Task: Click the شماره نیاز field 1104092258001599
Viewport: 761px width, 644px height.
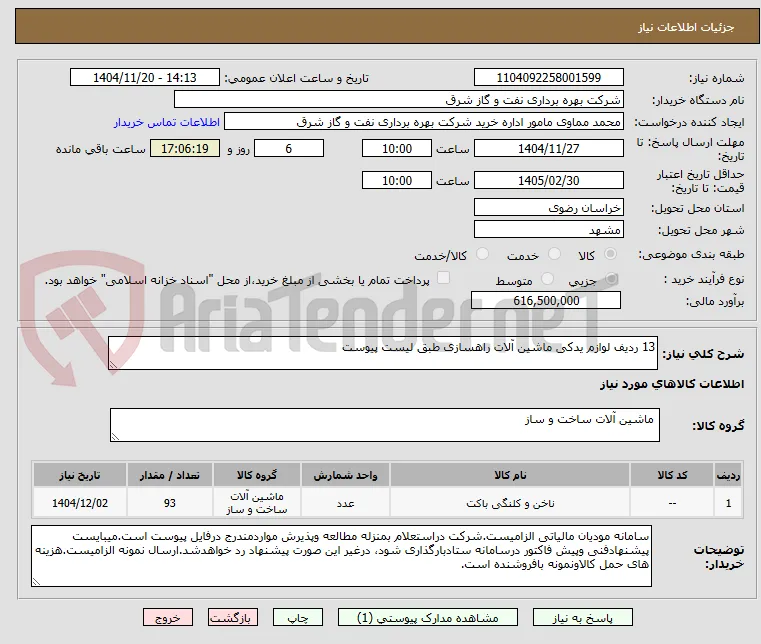Action: (548, 78)
